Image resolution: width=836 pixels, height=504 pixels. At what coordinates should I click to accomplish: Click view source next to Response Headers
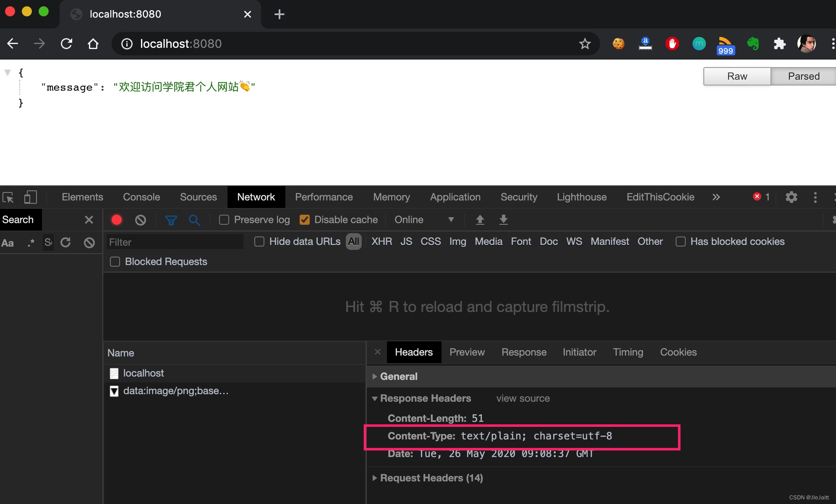click(522, 398)
